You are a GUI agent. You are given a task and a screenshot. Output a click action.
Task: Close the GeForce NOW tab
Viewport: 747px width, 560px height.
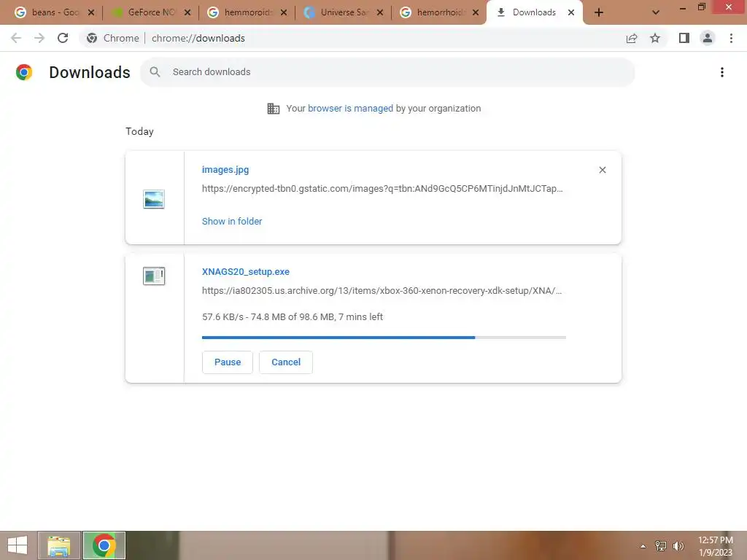coord(187,12)
